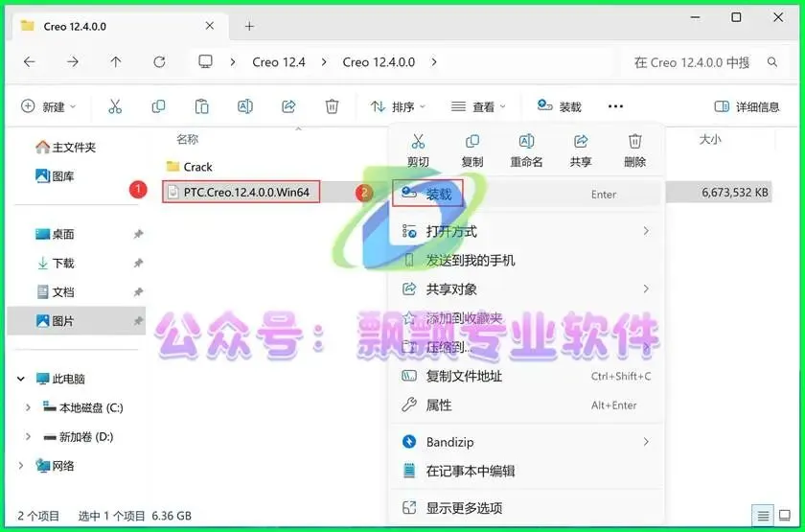The image size is (805, 532).
Task: Open 共享对象 submenu
Action: click(526, 289)
